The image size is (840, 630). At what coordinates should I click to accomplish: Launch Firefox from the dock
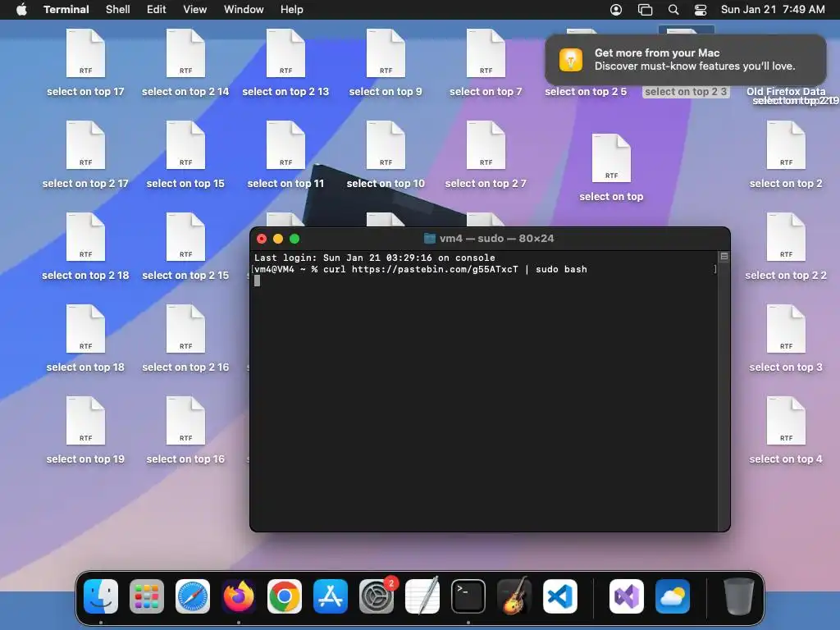(239, 596)
